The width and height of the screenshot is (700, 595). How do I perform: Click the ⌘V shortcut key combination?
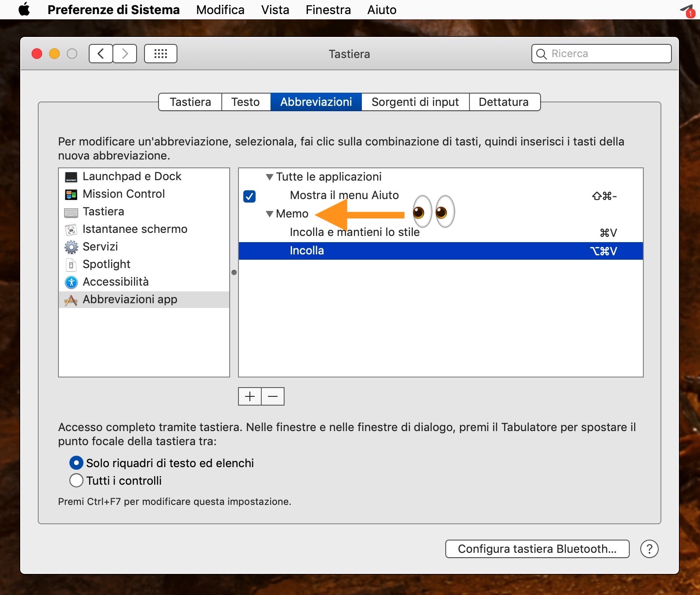coord(608,232)
